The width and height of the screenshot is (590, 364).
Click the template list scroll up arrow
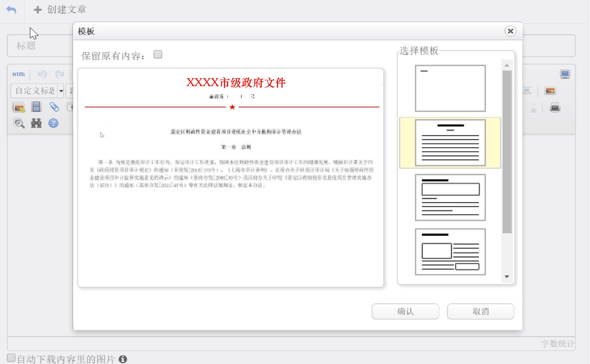[x=507, y=65]
